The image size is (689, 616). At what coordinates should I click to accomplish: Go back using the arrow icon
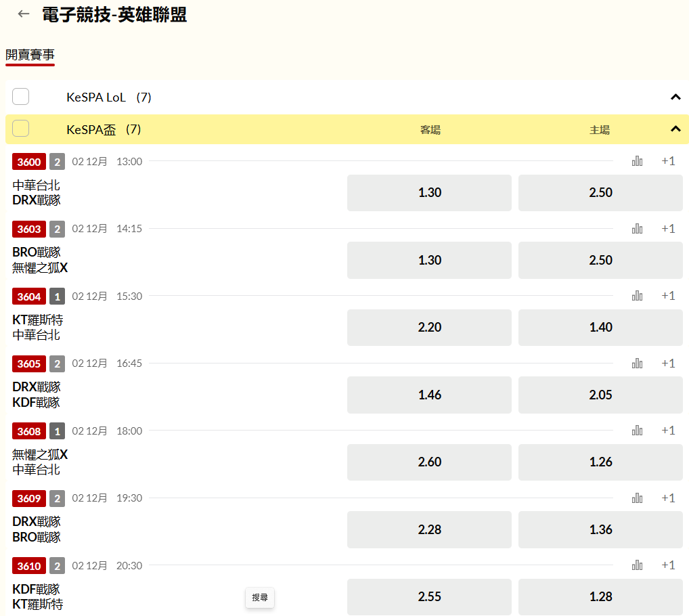[23, 14]
